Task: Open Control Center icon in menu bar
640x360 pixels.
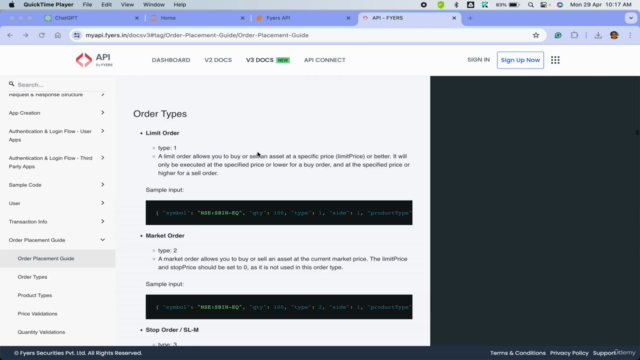Action: [x=544, y=4]
